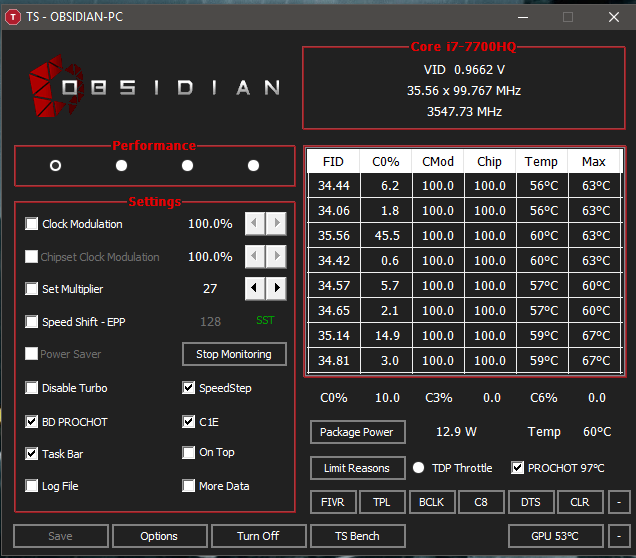Open the Options dialog
Viewport: 636px width, 558px height.
tap(159, 536)
